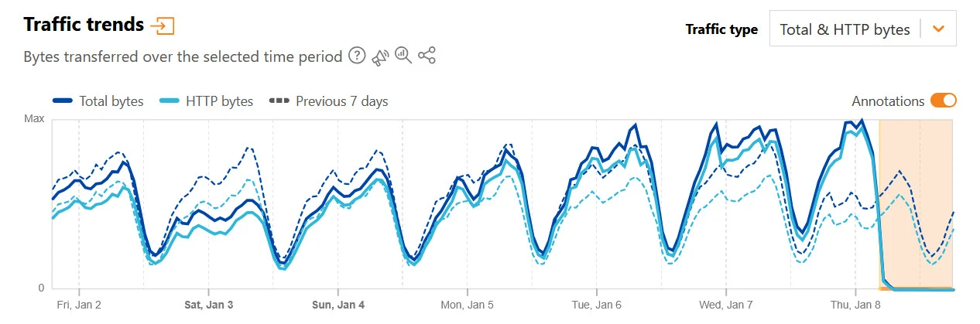Click the Sat, Jan 3 axis label
Screen dimensions: 980x324
(208, 305)
